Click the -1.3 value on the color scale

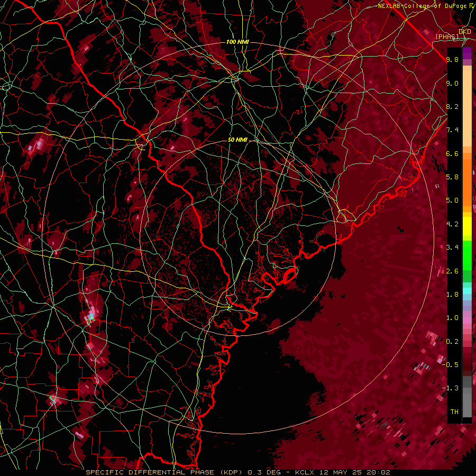coord(451,389)
